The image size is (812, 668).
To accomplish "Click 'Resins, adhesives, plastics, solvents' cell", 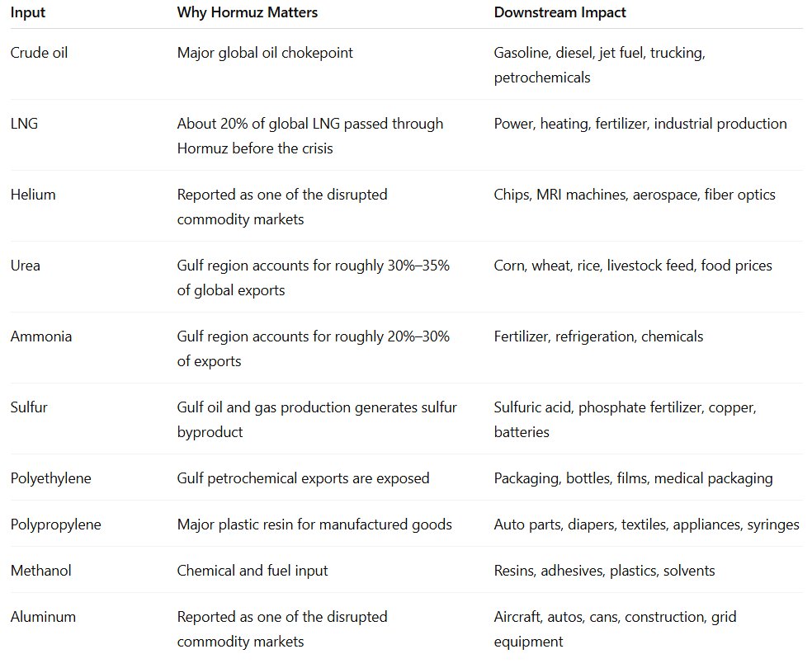I will (604, 570).
